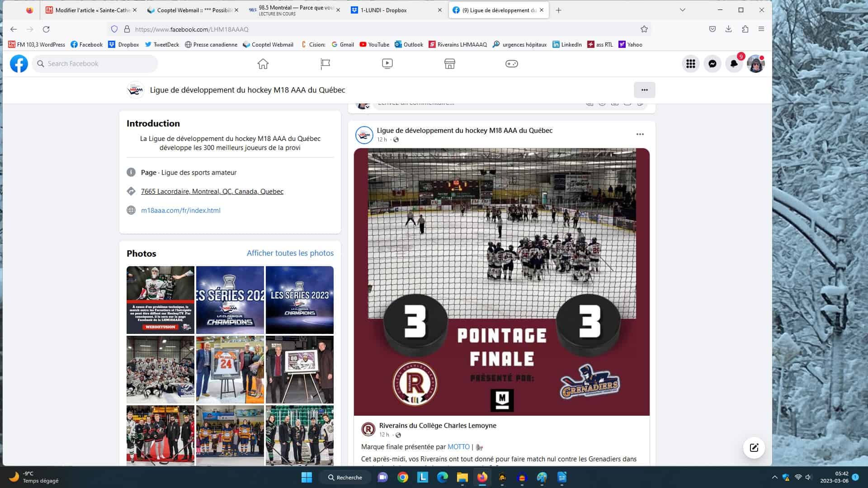Switch to Cooptel Webmail tab
The width and height of the screenshot is (868, 488).
point(190,10)
